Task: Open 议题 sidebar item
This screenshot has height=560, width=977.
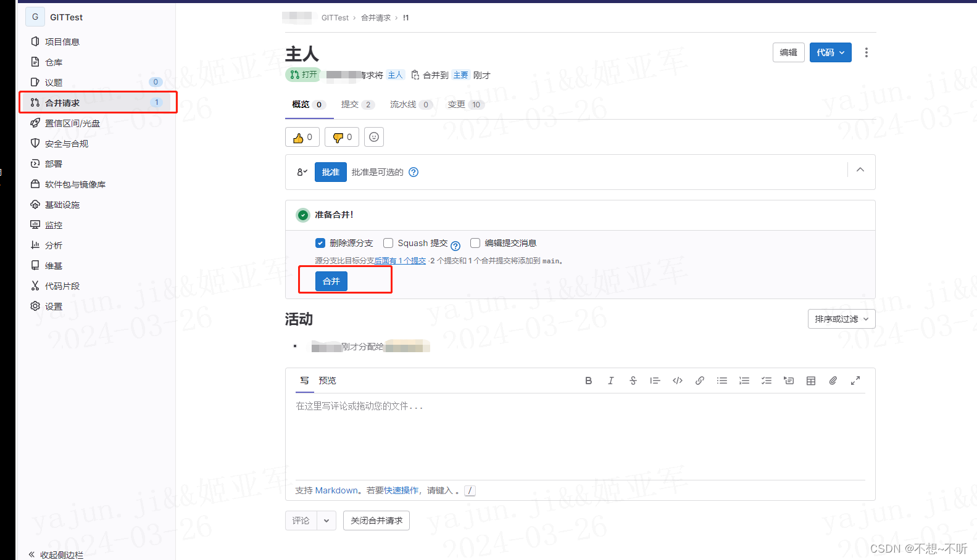Action: pos(53,83)
